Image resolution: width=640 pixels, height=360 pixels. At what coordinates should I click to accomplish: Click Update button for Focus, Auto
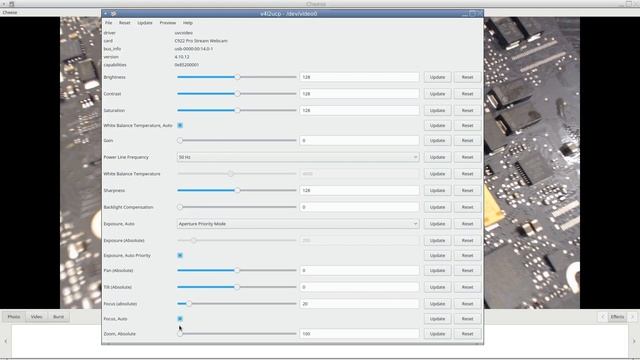[437, 318]
